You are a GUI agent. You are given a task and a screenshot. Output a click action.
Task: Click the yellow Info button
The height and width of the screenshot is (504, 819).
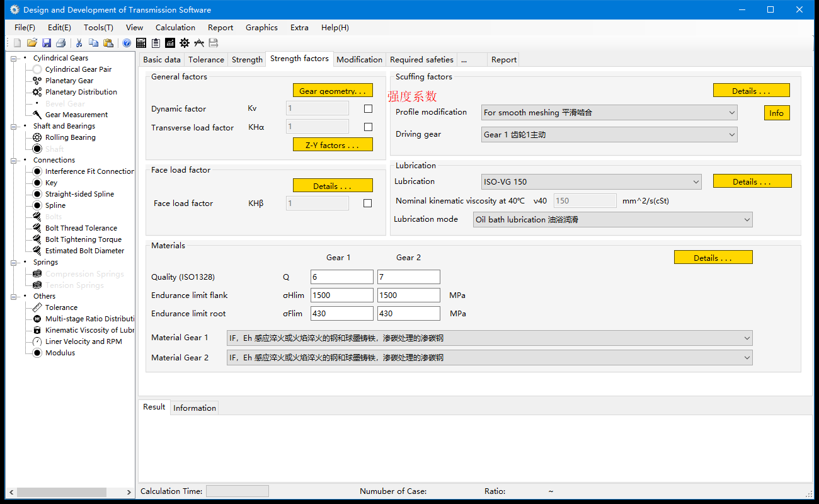coord(777,113)
